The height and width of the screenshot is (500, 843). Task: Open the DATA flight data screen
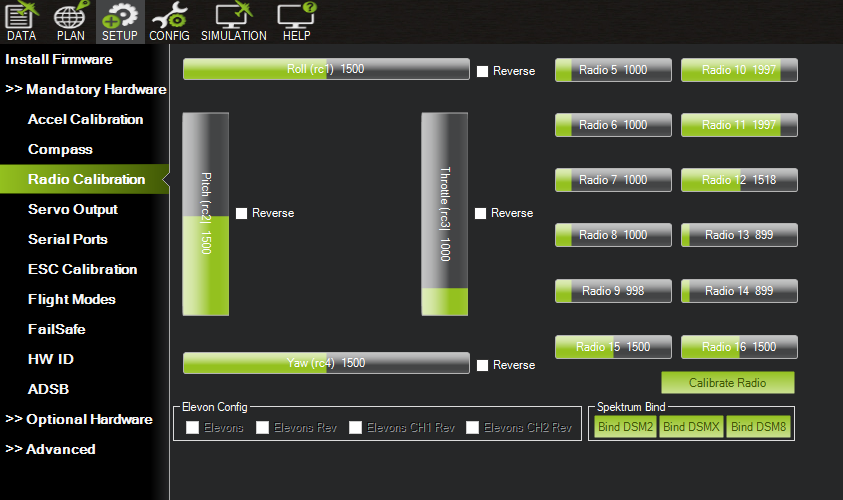pos(22,22)
